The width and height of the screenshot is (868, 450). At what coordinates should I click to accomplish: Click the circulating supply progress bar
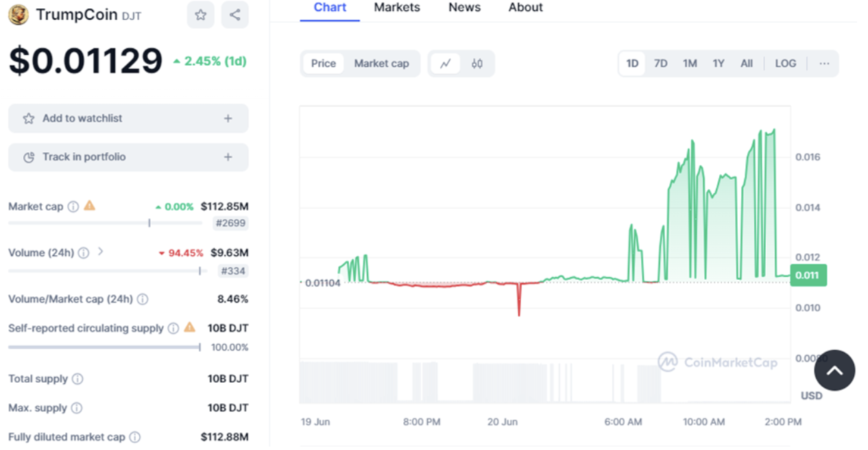coord(104,348)
